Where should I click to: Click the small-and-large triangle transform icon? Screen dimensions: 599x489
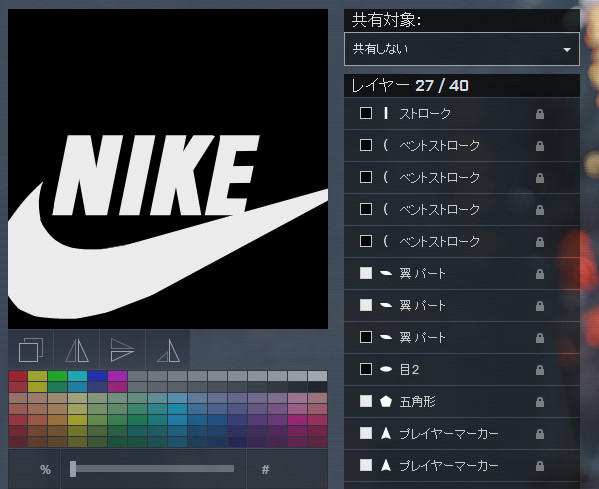pyautogui.click(x=168, y=350)
